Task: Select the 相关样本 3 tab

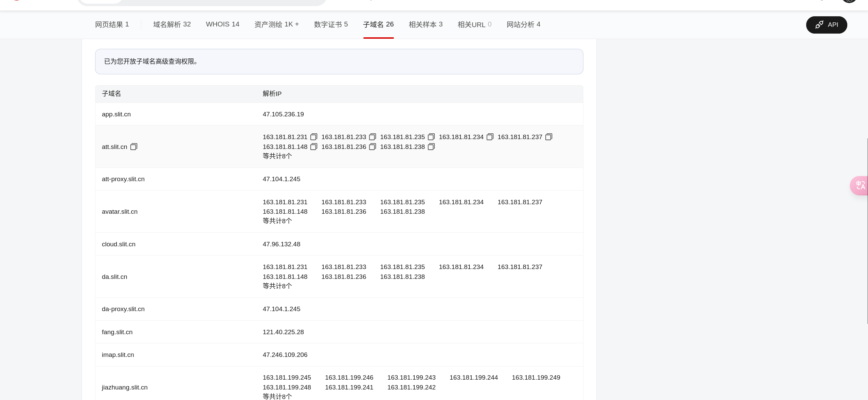Action: (426, 24)
